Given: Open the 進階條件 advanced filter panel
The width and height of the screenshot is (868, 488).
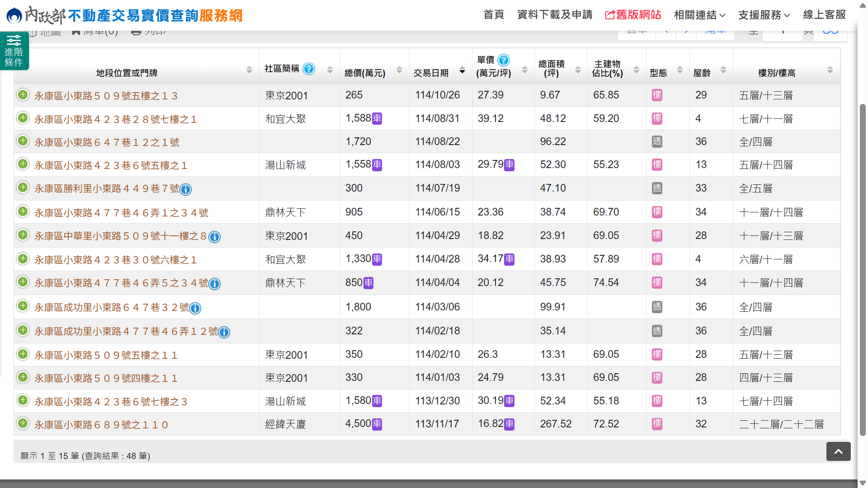Looking at the screenshot, I should click(14, 51).
